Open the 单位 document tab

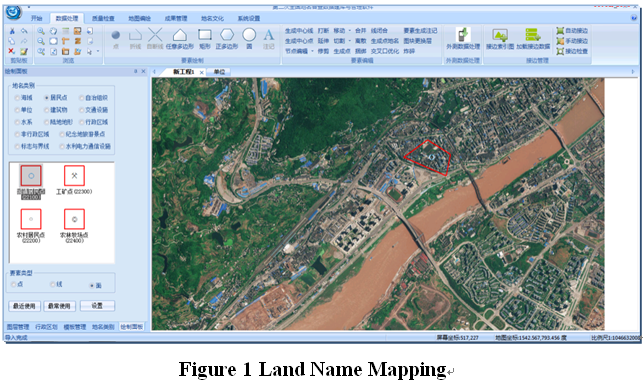pyautogui.click(x=219, y=72)
